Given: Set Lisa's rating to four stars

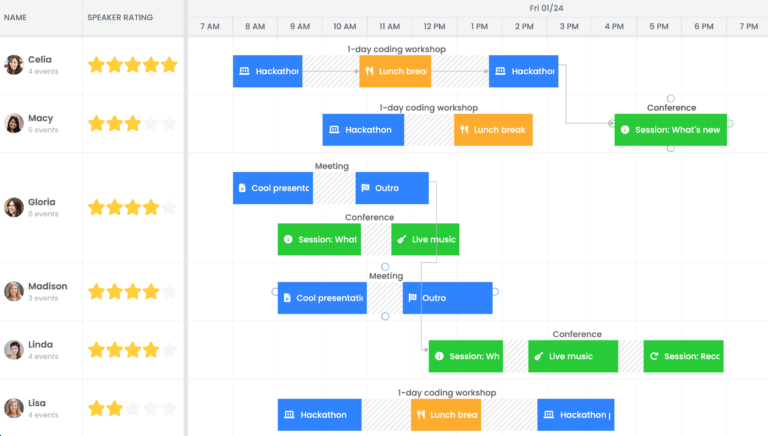Looking at the screenshot, I should pos(151,408).
